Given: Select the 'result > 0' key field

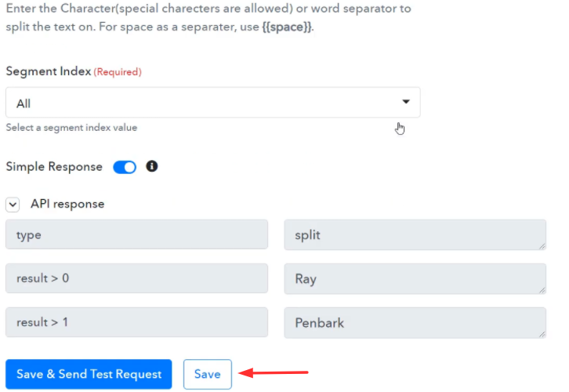Looking at the screenshot, I should pos(137,278).
